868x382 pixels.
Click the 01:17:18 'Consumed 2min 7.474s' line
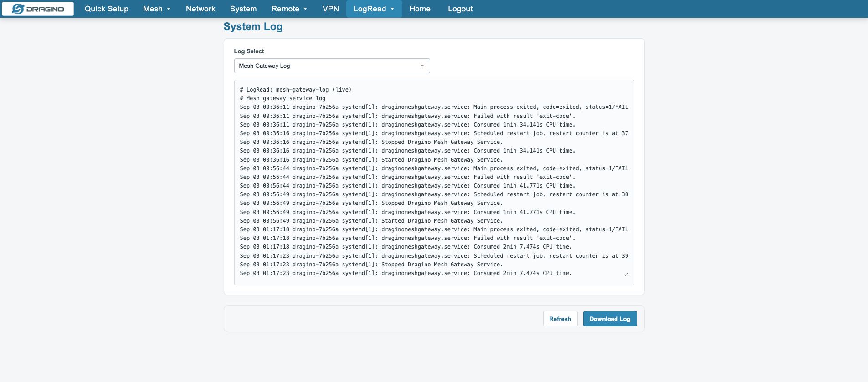coord(406,247)
